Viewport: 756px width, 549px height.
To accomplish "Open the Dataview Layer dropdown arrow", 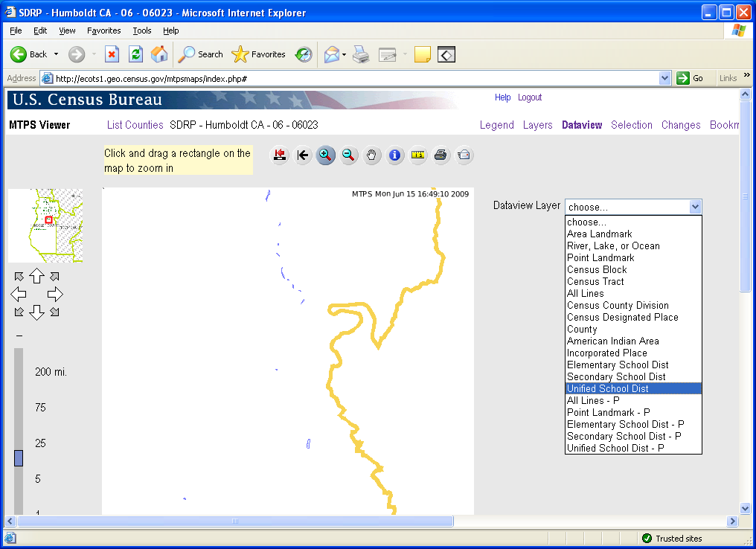I will point(695,207).
